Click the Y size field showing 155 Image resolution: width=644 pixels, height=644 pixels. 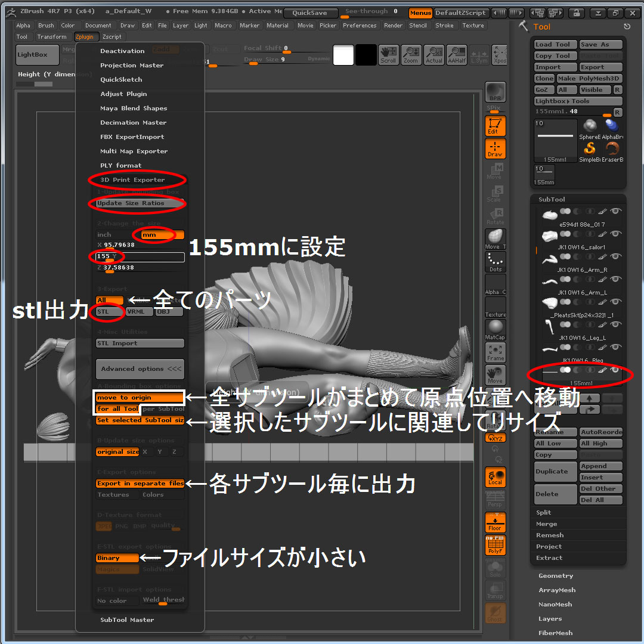[140, 257]
